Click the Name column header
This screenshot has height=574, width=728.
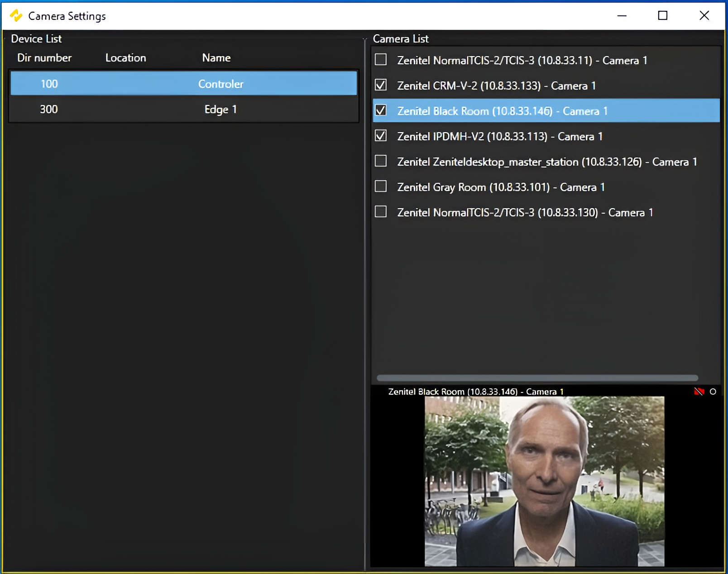tap(216, 58)
